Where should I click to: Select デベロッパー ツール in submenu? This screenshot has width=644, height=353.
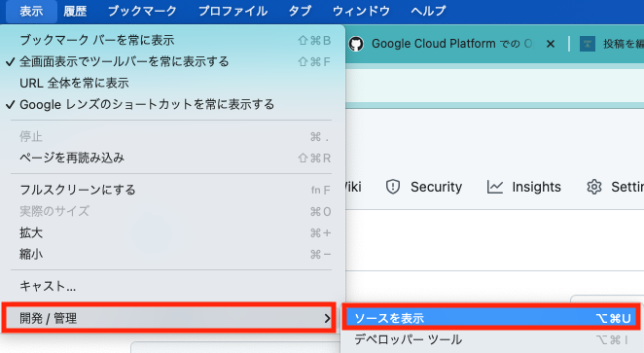click(x=491, y=339)
